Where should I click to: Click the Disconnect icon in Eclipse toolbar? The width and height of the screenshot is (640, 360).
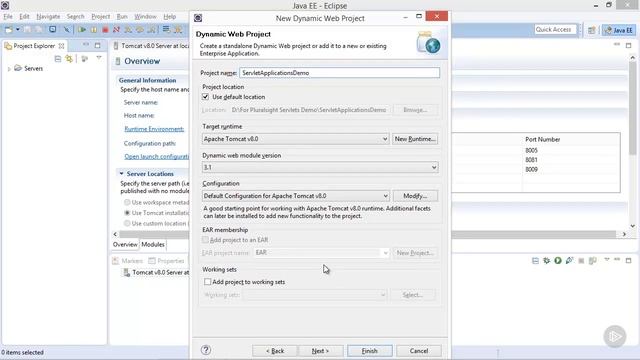pos(117,30)
